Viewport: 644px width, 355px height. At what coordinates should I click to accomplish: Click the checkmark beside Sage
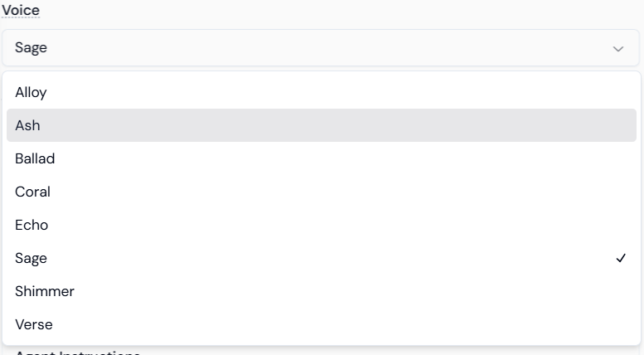click(x=621, y=258)
